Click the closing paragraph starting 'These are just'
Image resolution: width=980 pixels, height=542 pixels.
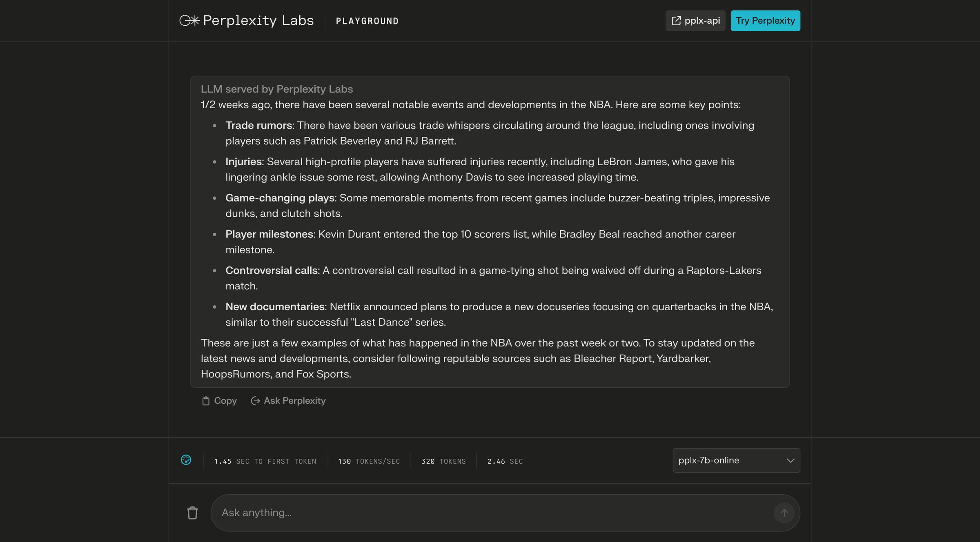coord(478,358)
